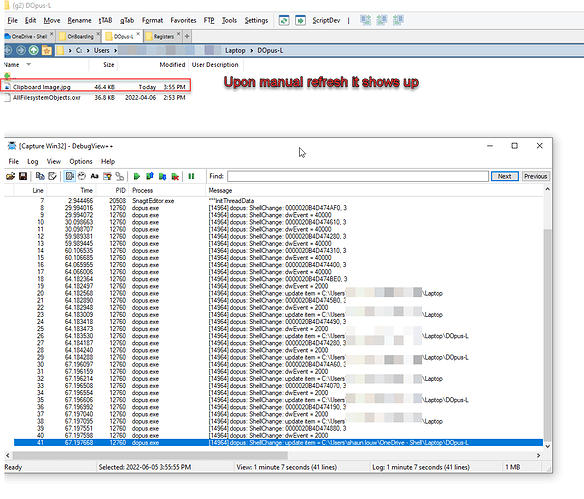The width and height of the screenshot is (584, 499).
Task: Click the DebugView clear display icon
Action: [53, 176]
